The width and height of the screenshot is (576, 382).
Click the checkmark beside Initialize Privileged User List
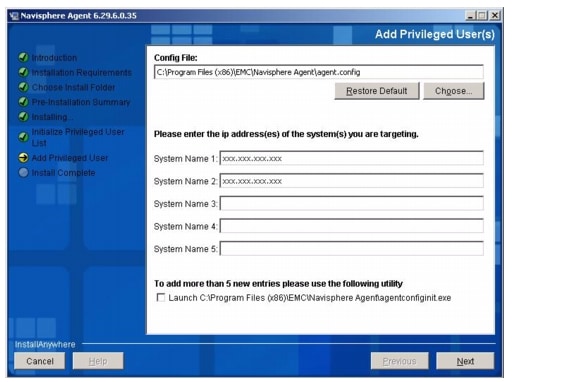(23, 137)
